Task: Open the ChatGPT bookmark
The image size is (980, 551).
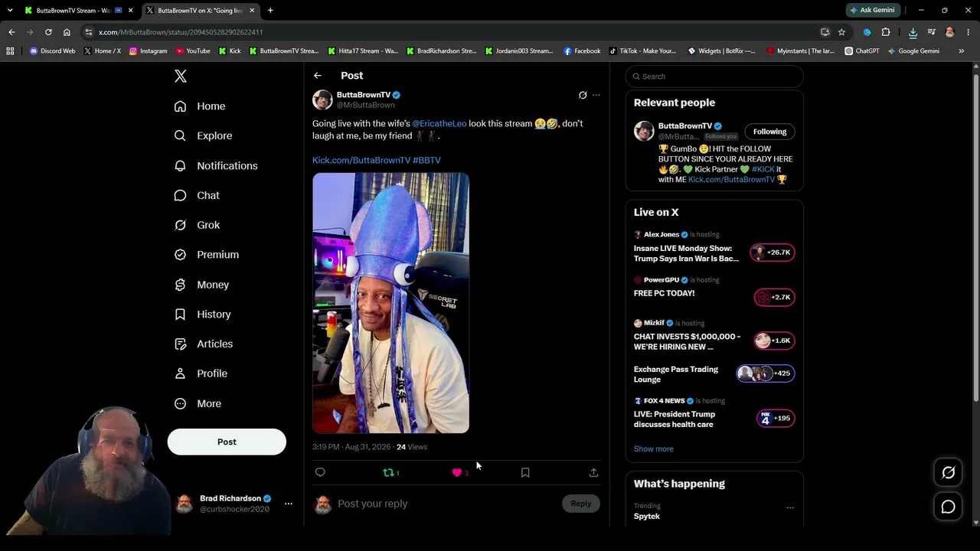Action: pos(861,51)
